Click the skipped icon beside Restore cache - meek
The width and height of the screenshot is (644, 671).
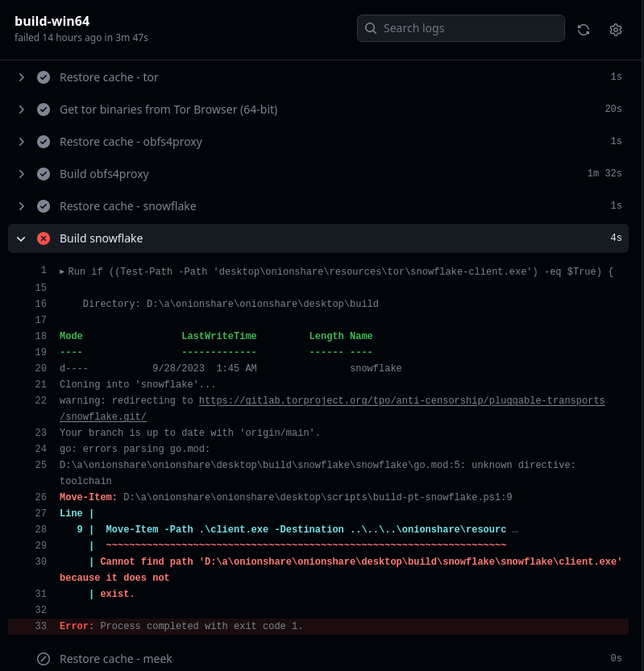[44, 658]
